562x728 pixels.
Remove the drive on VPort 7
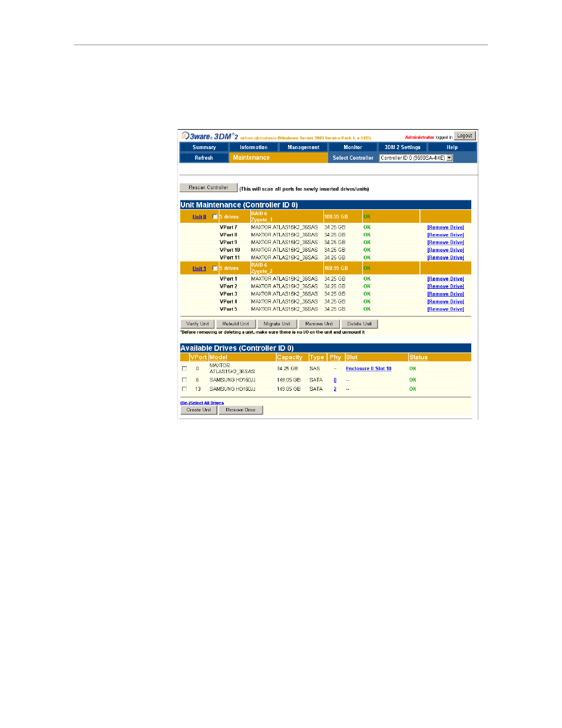445,228
